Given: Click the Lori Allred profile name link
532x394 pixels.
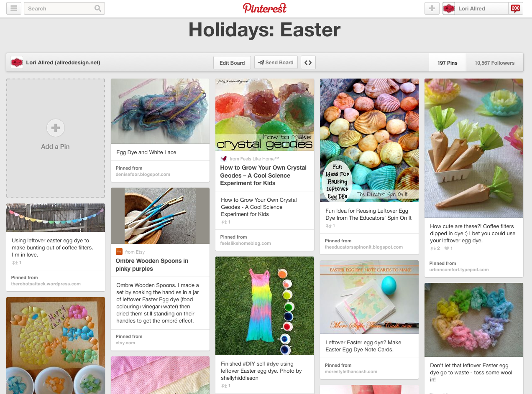Looking at the screenshot, I should coord(471,8).
